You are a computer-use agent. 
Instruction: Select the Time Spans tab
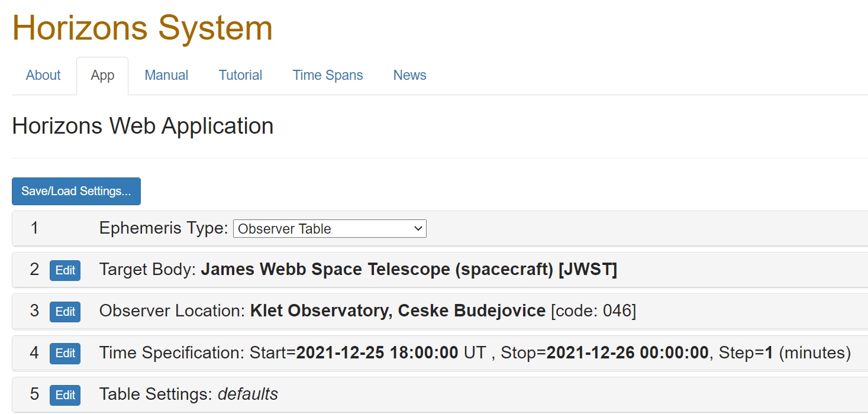click(328, 76)
